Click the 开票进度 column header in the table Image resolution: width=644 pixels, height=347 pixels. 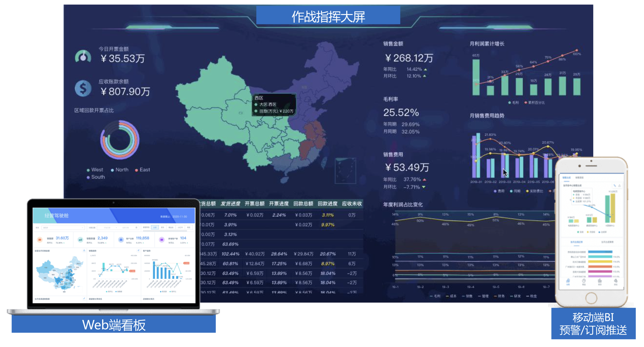[x=279, y=204]
